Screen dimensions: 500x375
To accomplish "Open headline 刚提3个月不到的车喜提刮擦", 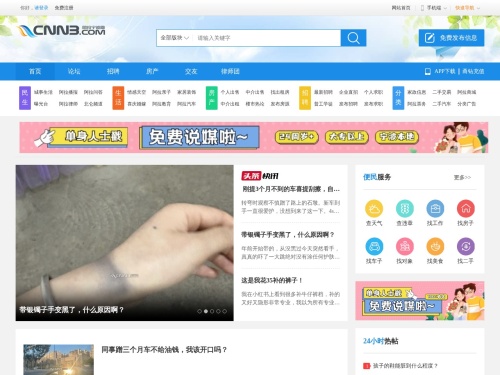I will point(291,189).
